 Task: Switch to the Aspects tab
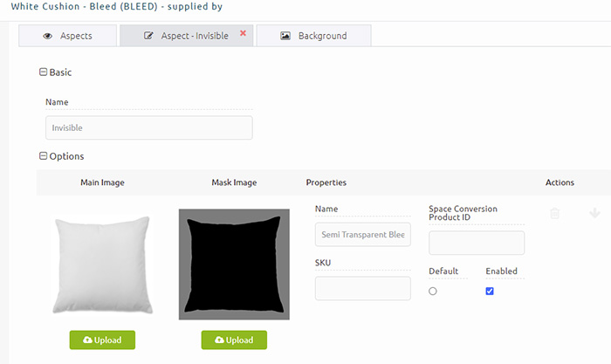pyautogui.click(x=68, y=36)
